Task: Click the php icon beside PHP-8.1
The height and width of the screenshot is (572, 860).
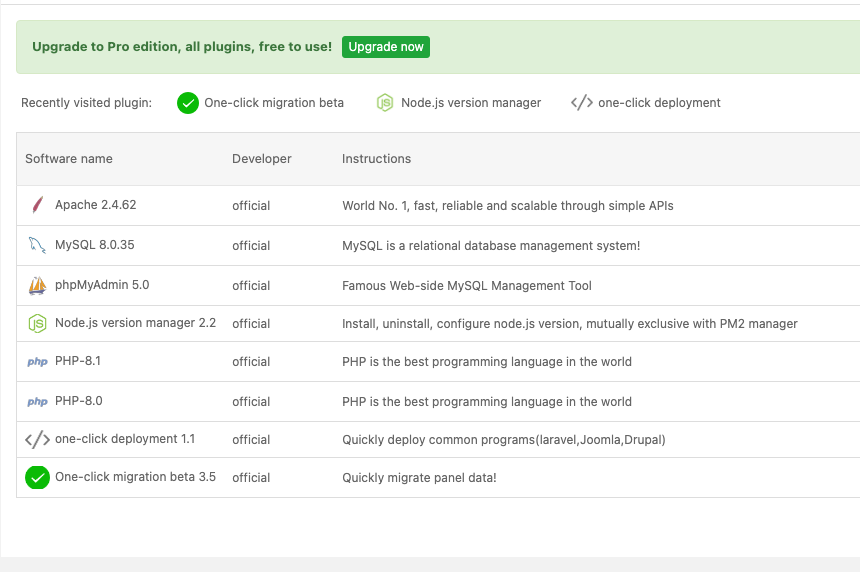Action: tap(37, 361)
